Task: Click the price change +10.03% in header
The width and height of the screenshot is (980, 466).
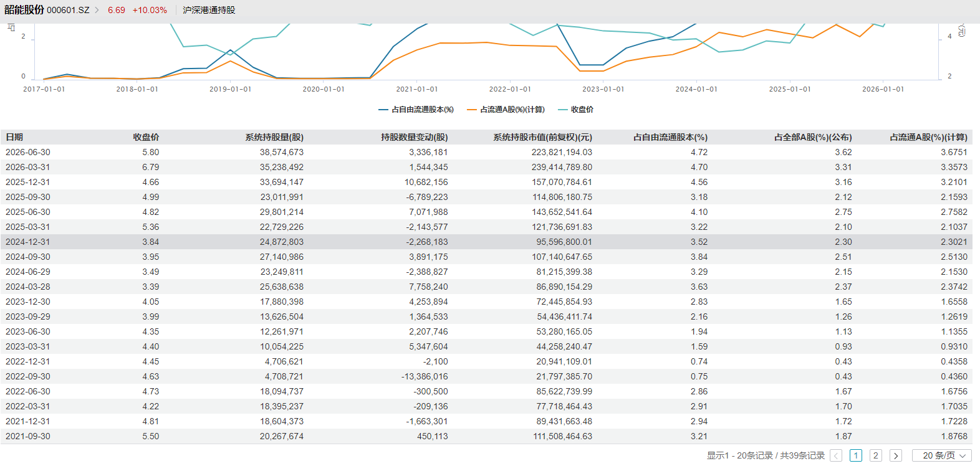Action: 150,10
